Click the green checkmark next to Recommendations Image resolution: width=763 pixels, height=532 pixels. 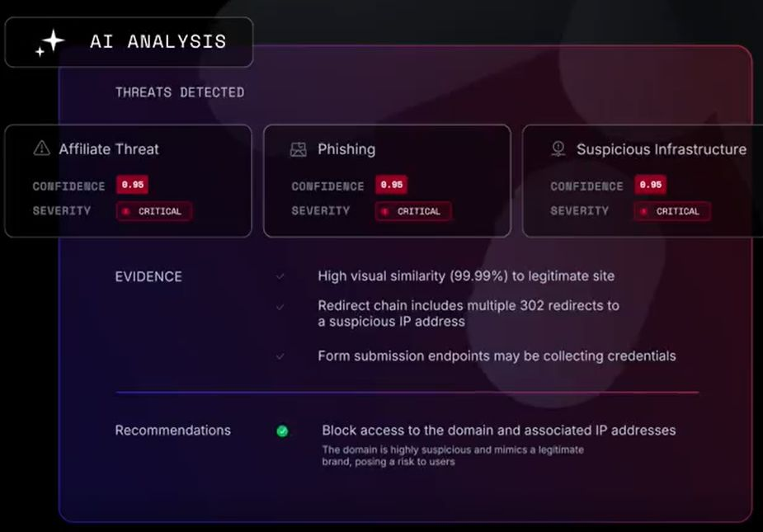point(282,431)
